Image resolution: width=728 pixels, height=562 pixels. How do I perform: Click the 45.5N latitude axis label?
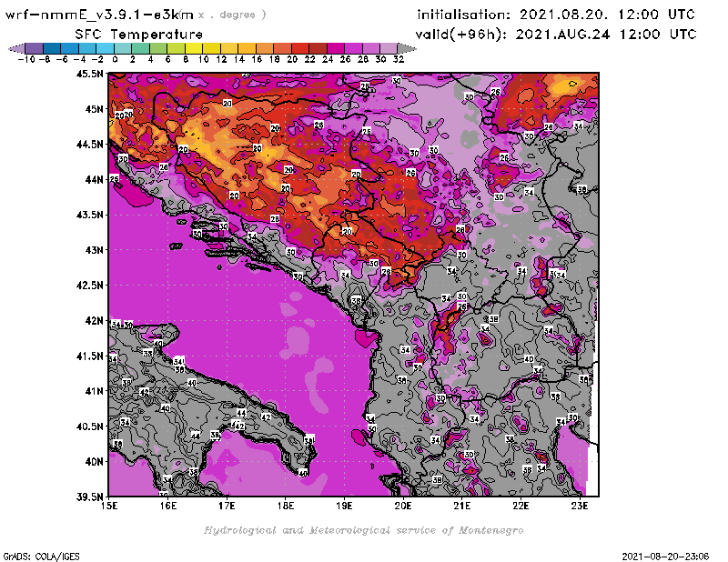[89, 74]
